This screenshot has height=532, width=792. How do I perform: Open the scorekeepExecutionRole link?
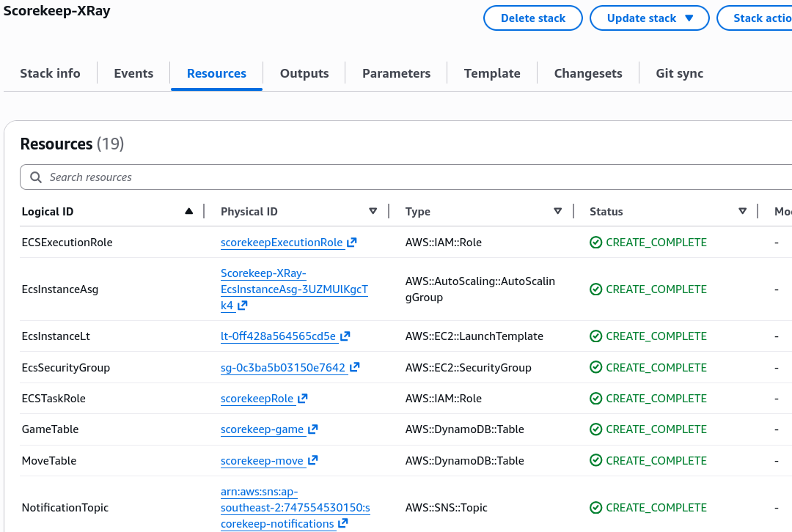point(282,243)
